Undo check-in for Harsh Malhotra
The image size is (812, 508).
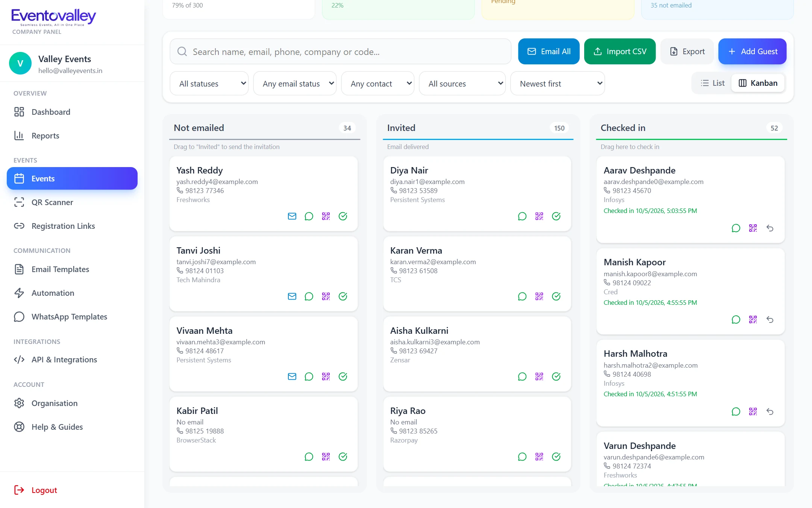pyautogui.click(x=770, y=411)
